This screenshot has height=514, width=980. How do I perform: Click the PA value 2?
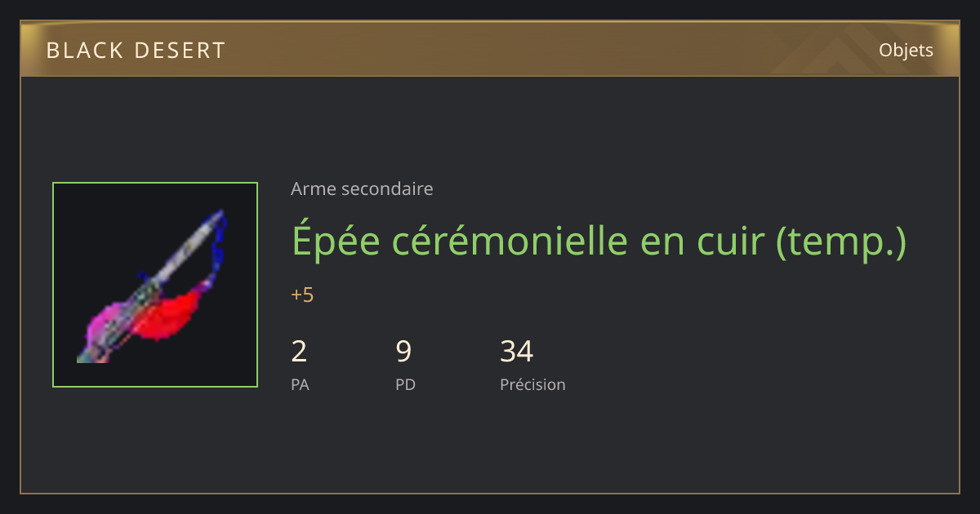[299, 352]
